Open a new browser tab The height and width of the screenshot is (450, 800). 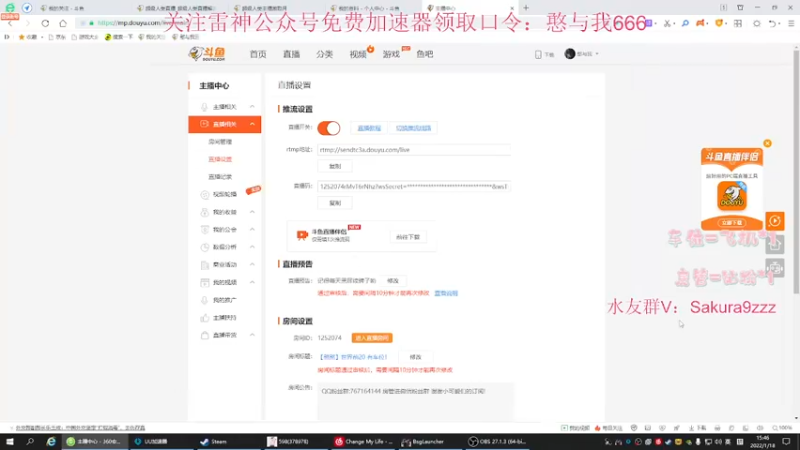526,8
